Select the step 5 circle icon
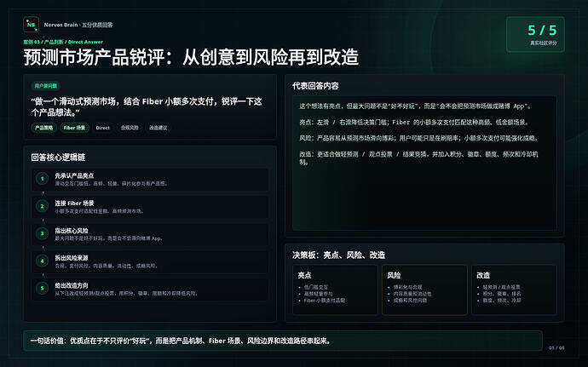This screenshot has height=367, width=588. 43,289
